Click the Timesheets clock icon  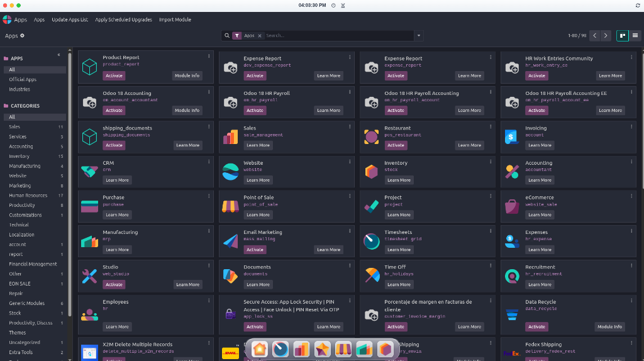coord(371,241)
